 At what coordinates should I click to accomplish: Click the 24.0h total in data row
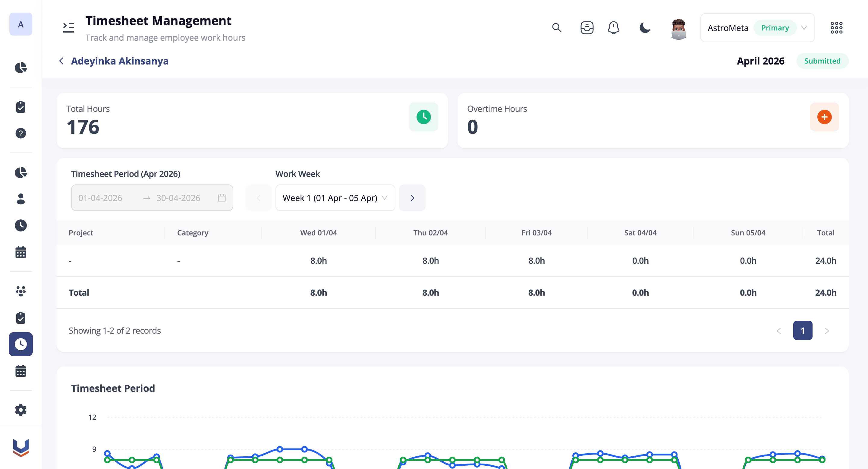click(x=826, y=261)
